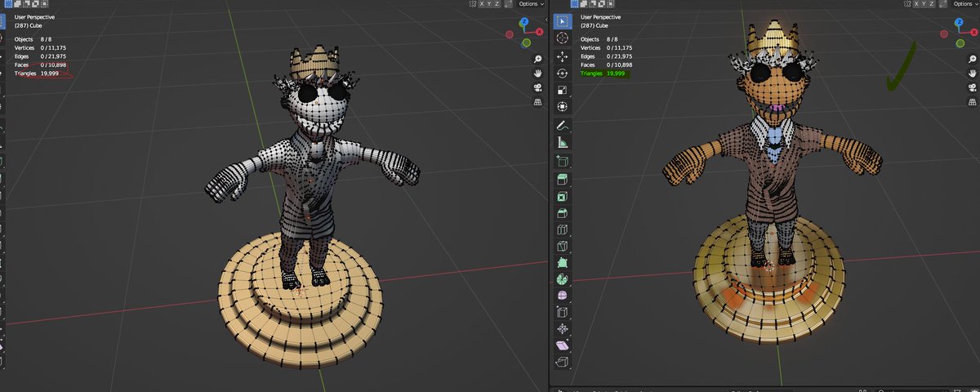Set selection mode to new in right viewport
Image resolution: width=980 pixels, height=392 pixels.
click(x=574, y=4)
